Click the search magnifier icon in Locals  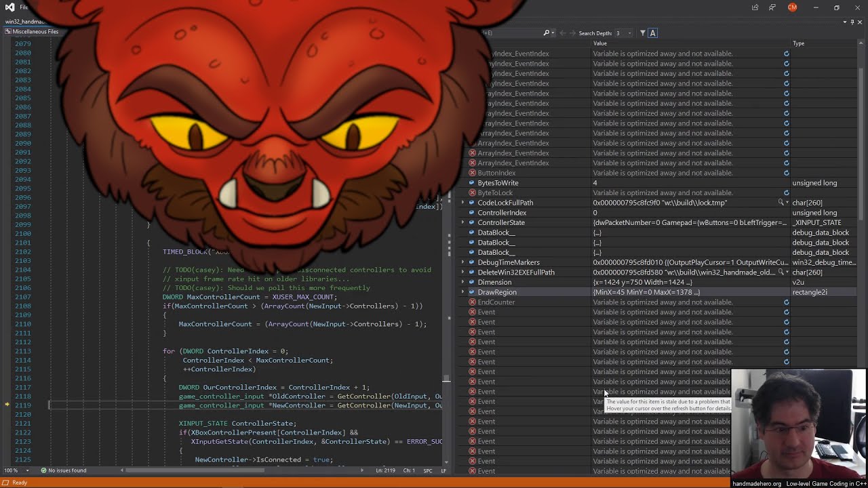[x=547, y=33]
